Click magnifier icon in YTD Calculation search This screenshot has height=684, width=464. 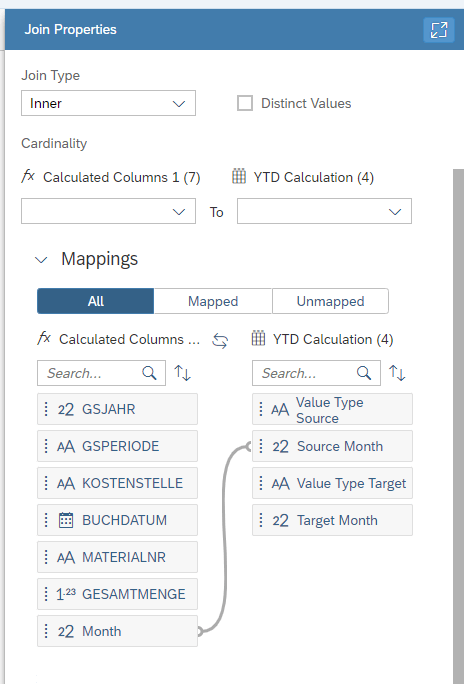(x=364, y=373)
